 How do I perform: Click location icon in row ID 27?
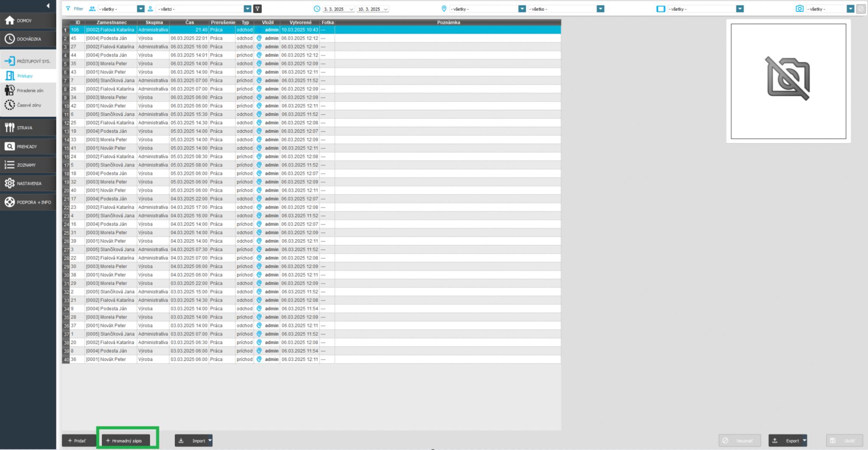tap(259, 47)
